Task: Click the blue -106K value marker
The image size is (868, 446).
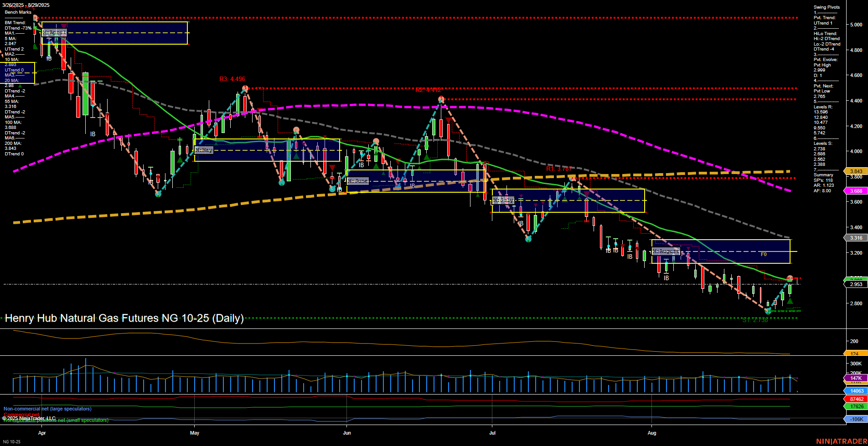Action: pos(856,419)
